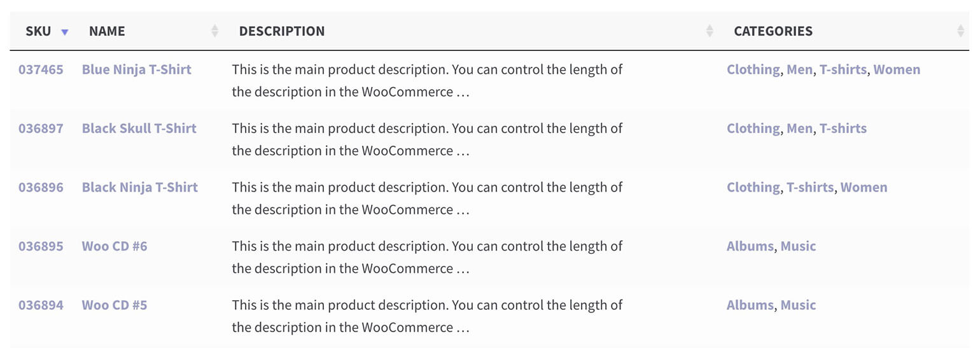Sort by the Description column arrows
980x348 pixels.
pyautogui.click(x=710, y=31)
